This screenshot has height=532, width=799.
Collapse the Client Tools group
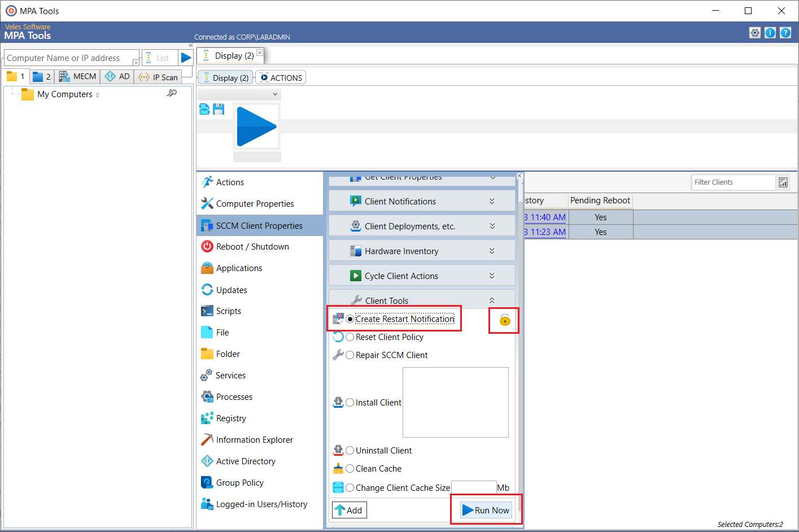coord(422,299)
